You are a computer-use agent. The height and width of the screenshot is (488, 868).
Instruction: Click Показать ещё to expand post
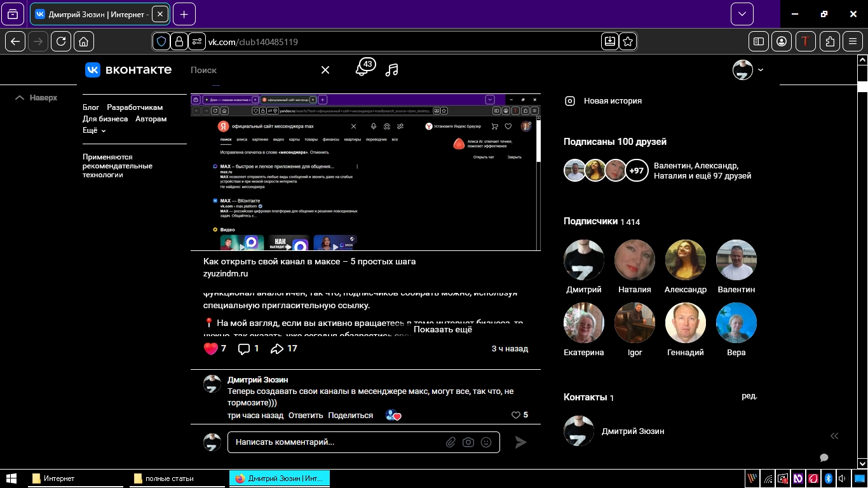coord(443,329)
